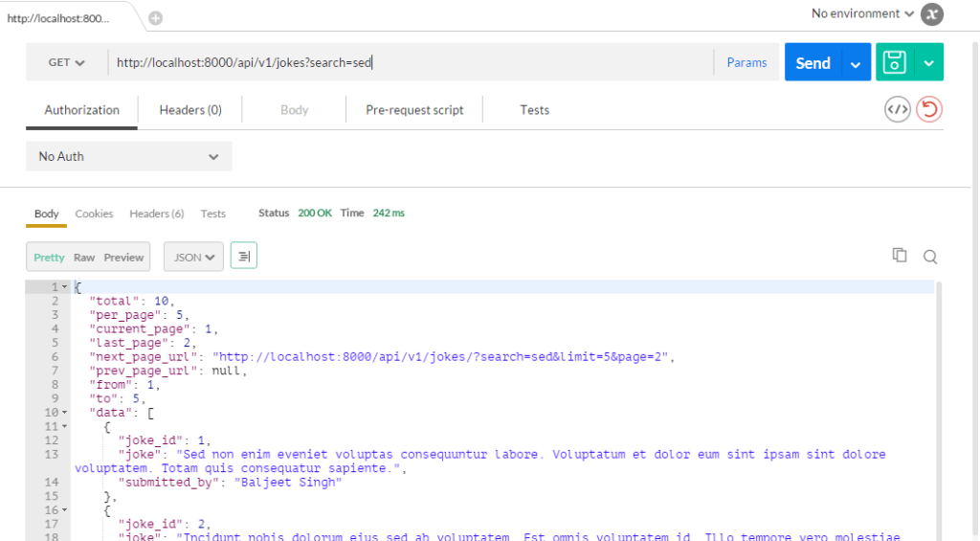Switch response view to Preview
This screenshot has width=980, height=541.
pyautogui.click(x=123, y=258)
